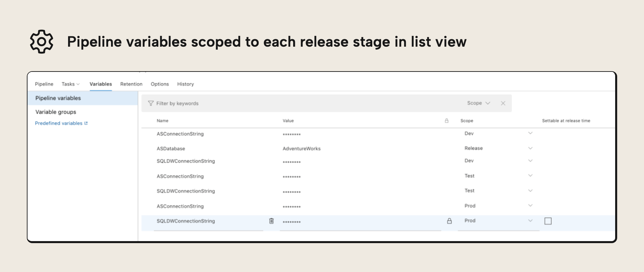Click masked value of ASConnectionString Dev row
The image size is (644, 272).
292,134
